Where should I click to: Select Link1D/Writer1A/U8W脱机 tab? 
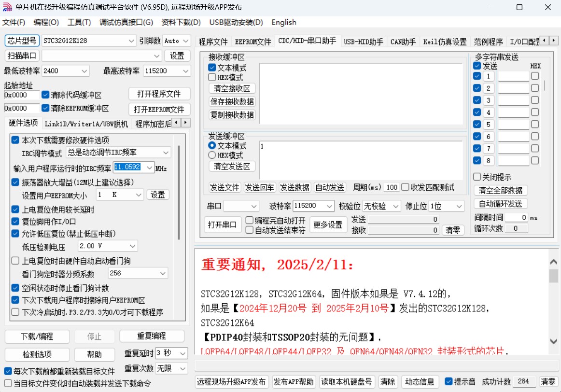[86, 124]
